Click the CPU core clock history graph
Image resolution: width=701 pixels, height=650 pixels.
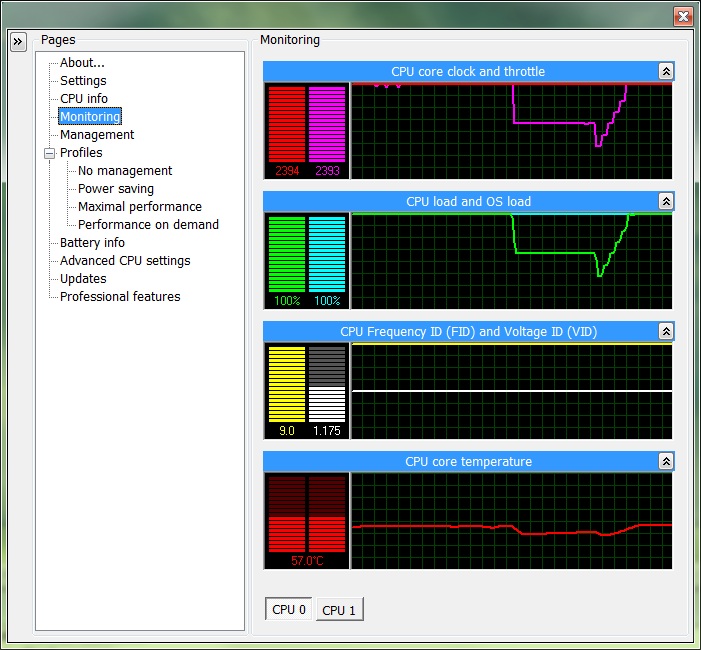tap(511, 131)
